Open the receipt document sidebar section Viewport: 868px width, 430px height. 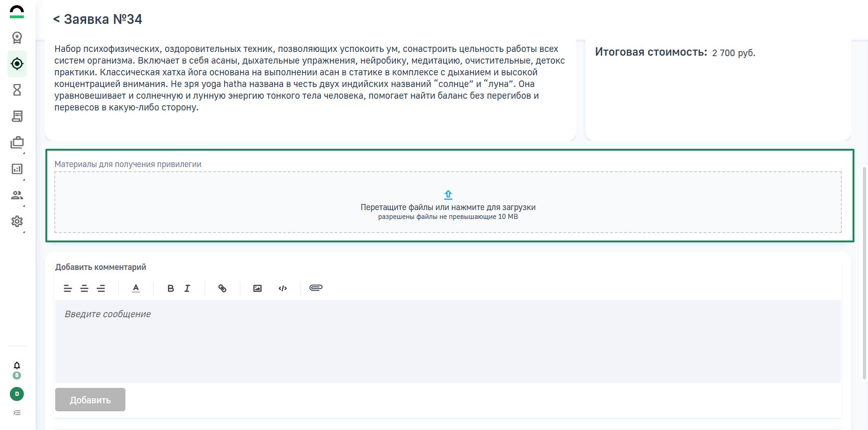click(x=17, y=116)
